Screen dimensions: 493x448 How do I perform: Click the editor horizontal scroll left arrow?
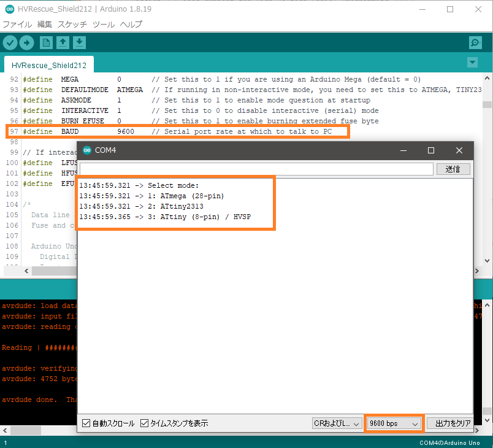pos(26,271)
